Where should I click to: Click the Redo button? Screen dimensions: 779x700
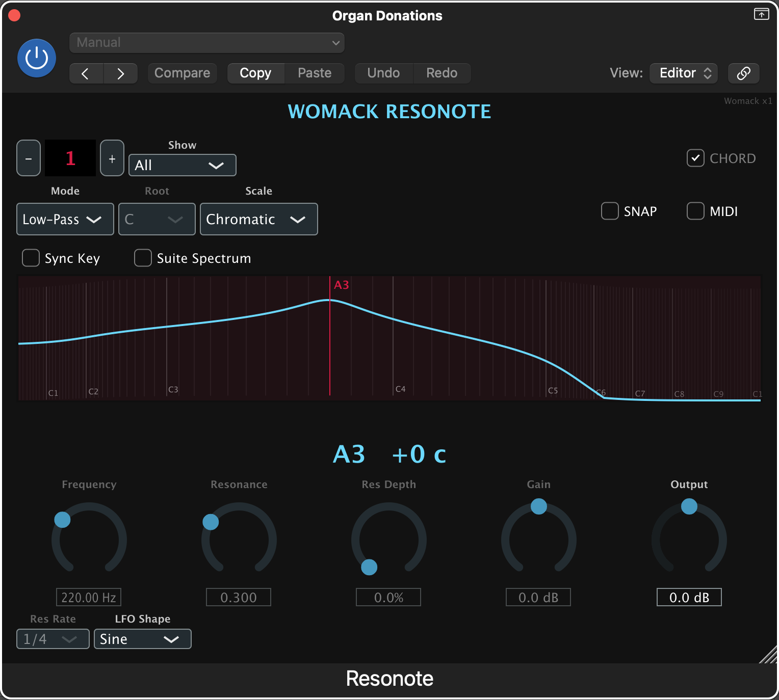442,73
